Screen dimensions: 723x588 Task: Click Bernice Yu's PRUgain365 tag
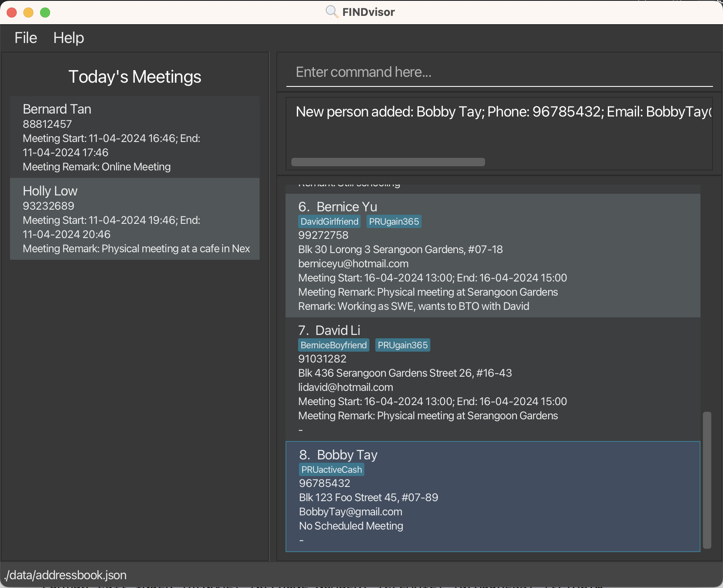tap(394, 221)
